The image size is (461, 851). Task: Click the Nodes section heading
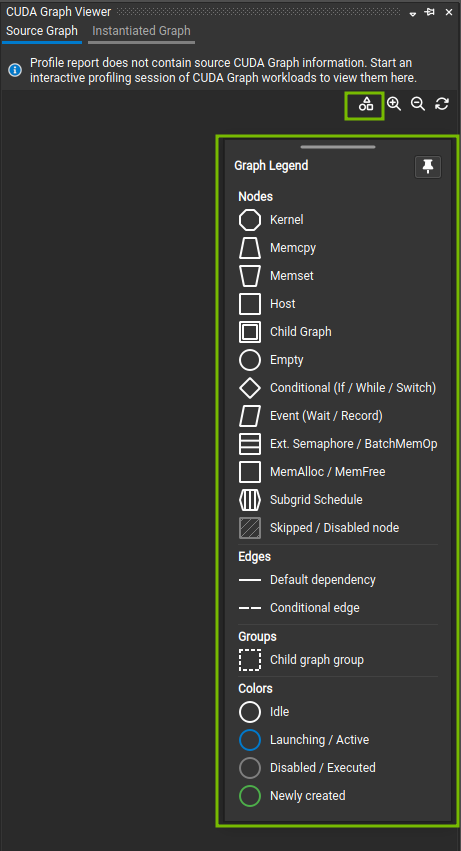click(x=255, y=196)
